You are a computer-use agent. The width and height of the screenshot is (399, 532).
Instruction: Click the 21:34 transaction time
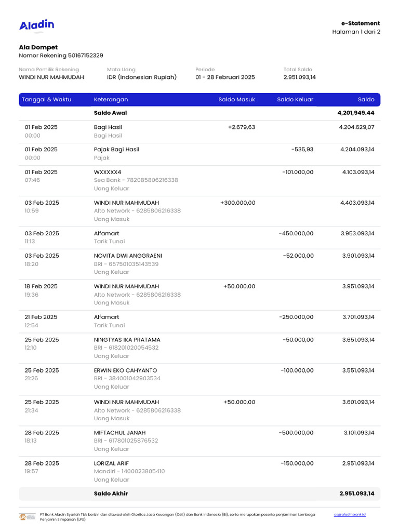[x=31, y=410]
